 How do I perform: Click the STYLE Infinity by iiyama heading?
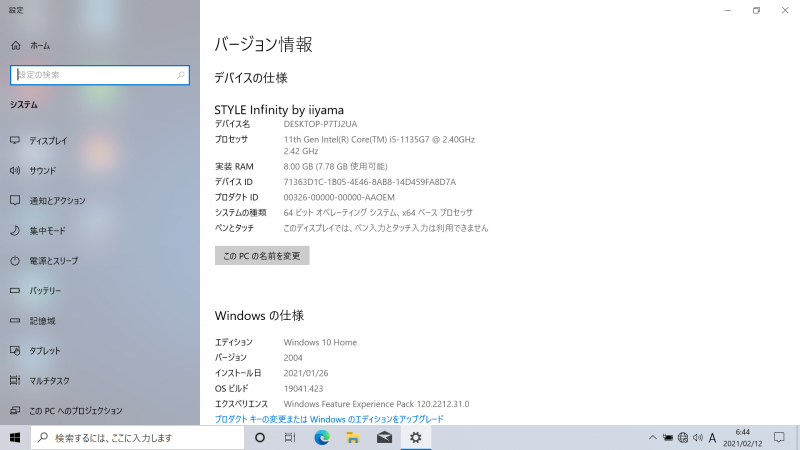(279, 110)
